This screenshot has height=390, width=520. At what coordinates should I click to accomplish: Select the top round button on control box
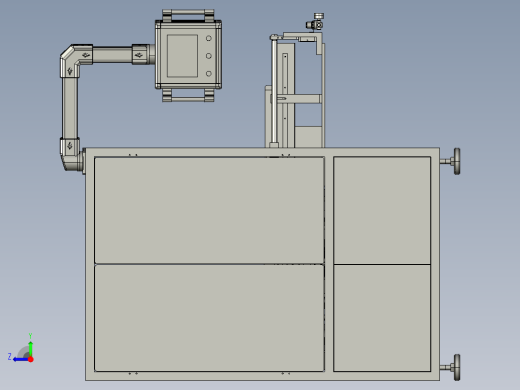pyautogui.click(x=209, y=38)
